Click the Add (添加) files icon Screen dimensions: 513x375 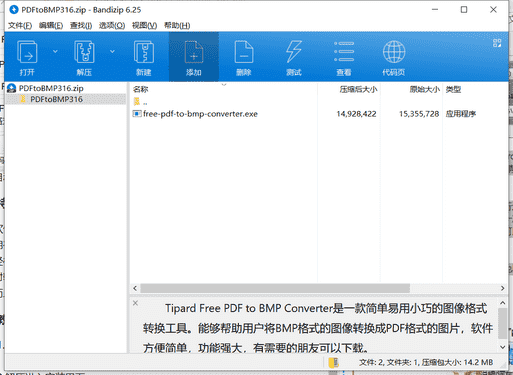(x=194, y=52)
